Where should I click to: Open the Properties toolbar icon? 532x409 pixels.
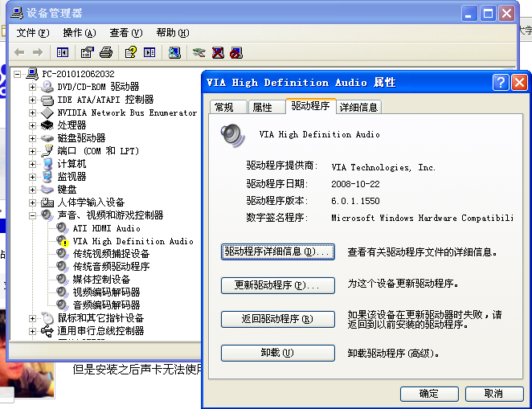tap(88, 52)
